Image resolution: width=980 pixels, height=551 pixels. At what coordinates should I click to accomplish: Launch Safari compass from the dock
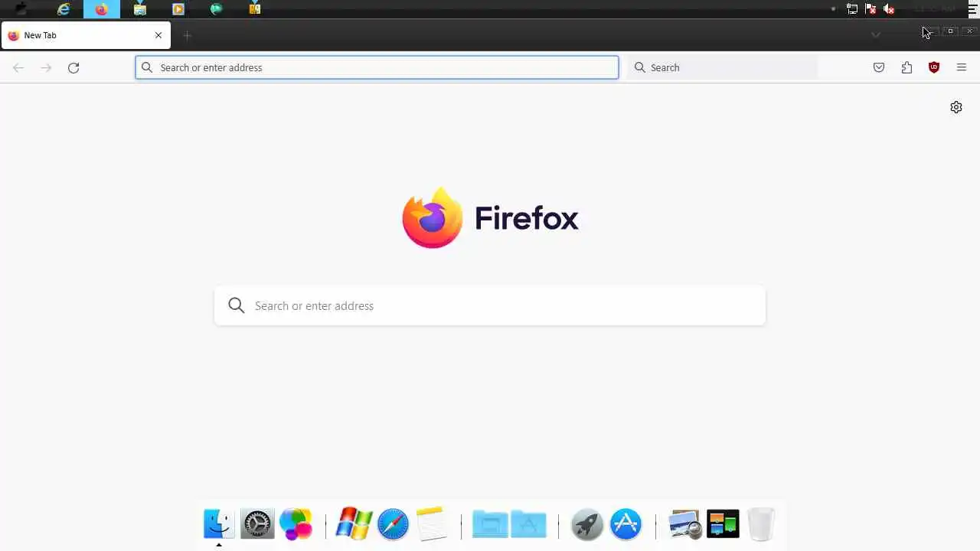point(393,524)
